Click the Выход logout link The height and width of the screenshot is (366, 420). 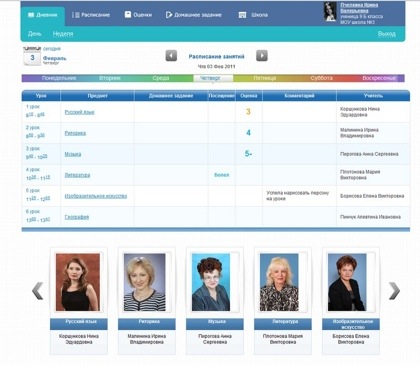click(387, 34)
